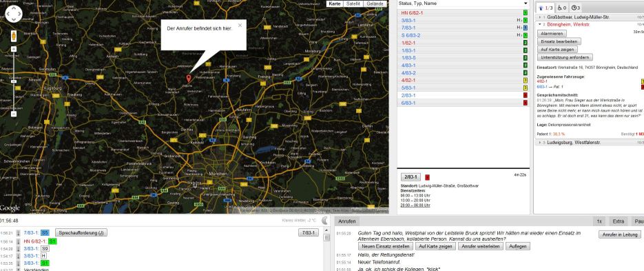The height and width of the screenshot is (271, 644).
Task: Expand the Ludwigsburg, Westfalenstr. incident
Action: [x=589, y=142]
